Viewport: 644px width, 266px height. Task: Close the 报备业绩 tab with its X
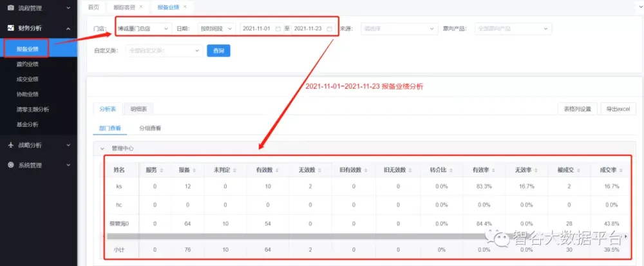(x=185, y=6)
